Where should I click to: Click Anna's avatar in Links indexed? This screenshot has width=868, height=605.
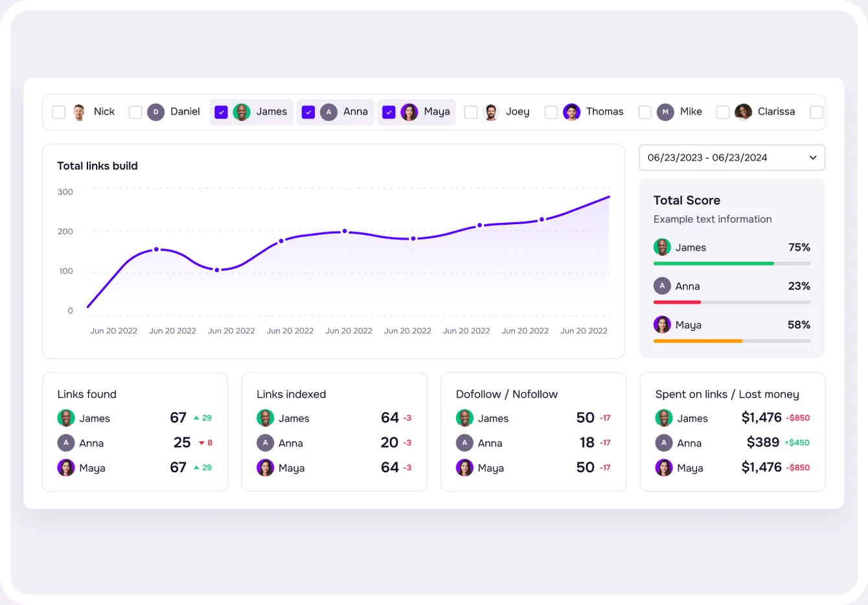(x=266, y=443)
